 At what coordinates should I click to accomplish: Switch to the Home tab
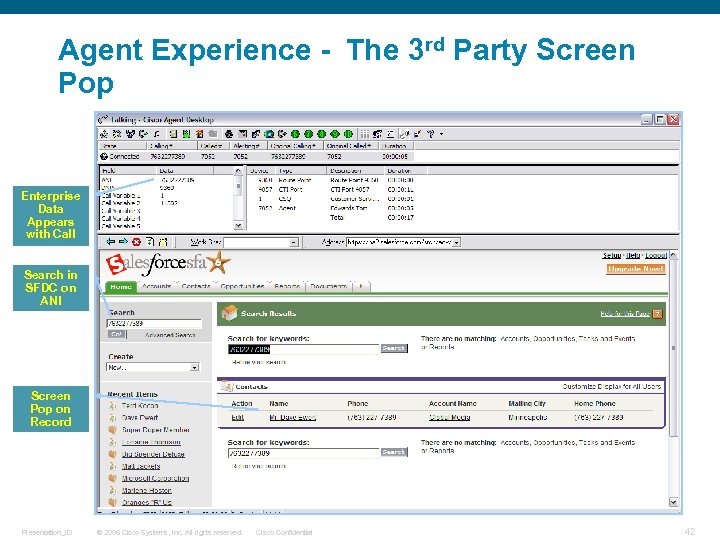coord(121,286)
